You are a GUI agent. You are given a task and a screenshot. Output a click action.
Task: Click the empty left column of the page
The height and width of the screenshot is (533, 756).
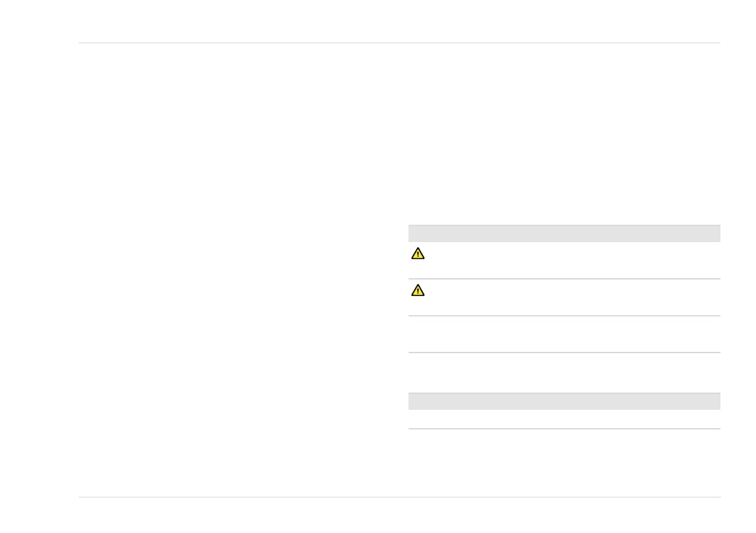point(235,267)
